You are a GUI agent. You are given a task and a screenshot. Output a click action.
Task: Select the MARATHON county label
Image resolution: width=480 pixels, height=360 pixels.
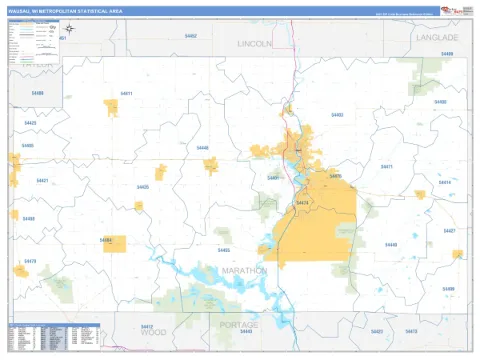pyautogui.click(x=245, y=271)
